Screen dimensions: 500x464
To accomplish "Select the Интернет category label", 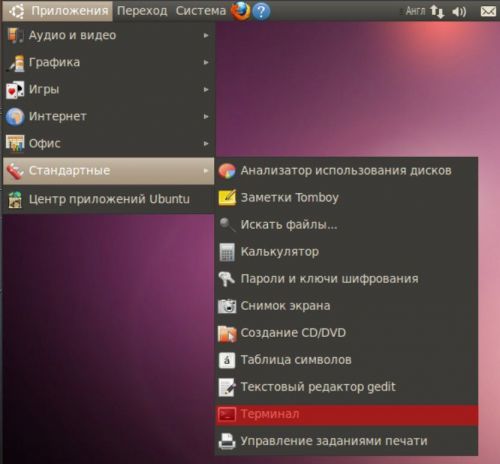I will 58,116.
